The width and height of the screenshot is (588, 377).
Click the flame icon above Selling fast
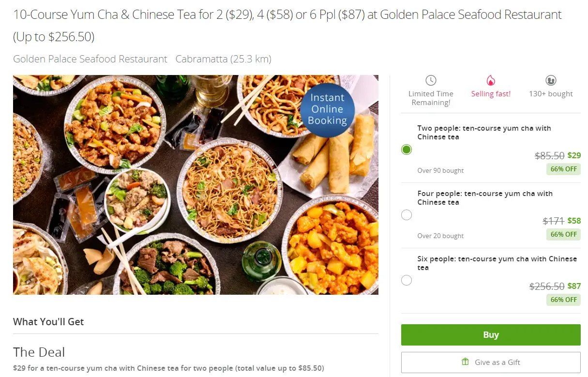(491, 80)
